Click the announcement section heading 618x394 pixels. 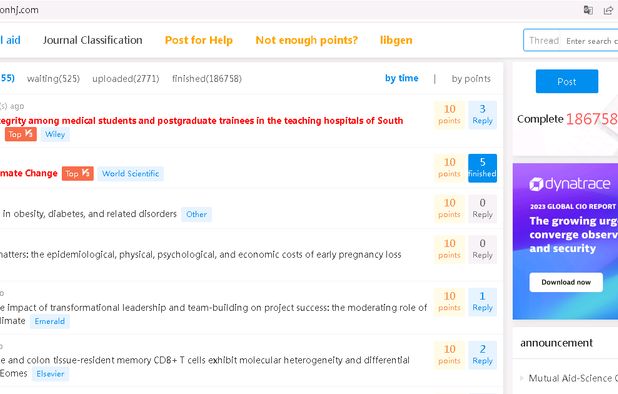pos(556,343)
